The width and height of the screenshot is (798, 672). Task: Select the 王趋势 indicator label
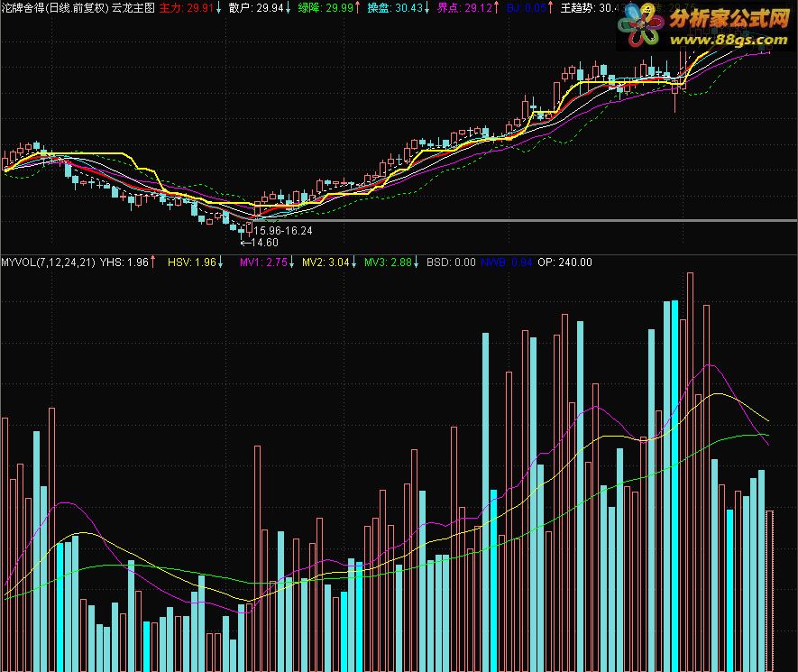578,7
